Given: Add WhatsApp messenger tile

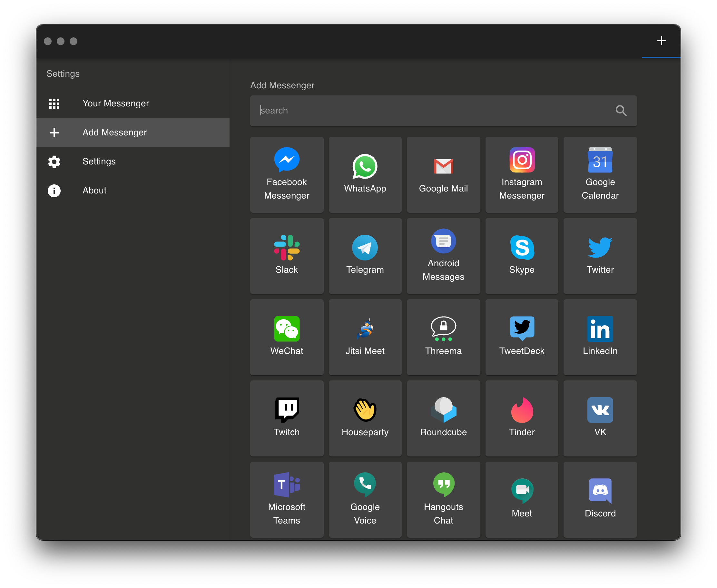Looking at the screenshot, I should tap(365, 174).
